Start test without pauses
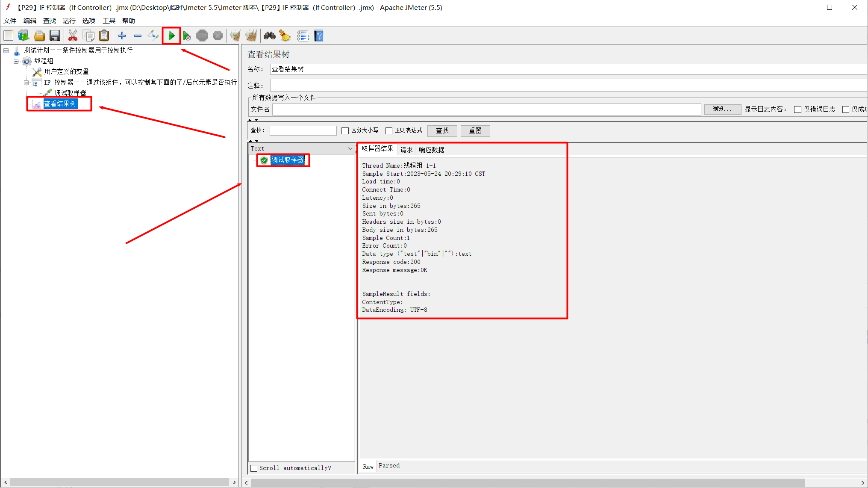This screenshot has height=488, width=868. click(187, 36)
